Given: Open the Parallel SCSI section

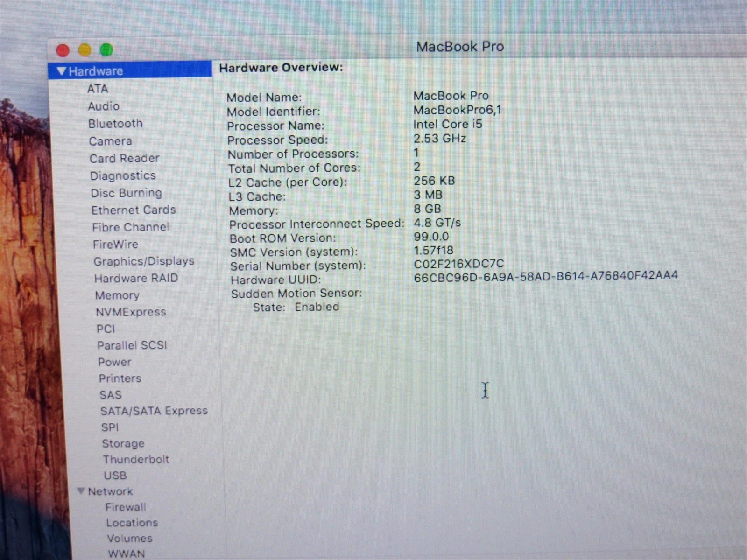Looking at the screenshot, I should tap(132, 345).
